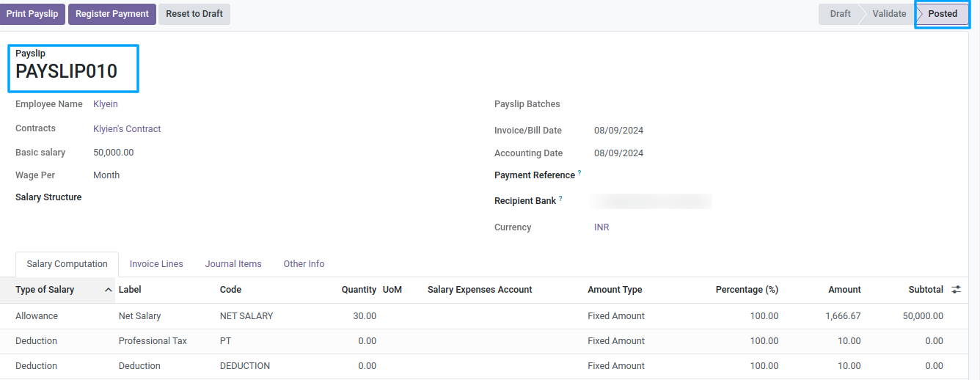
Task: Click the INR currency link
Action: pyautogui.click(x=601, y=227)
